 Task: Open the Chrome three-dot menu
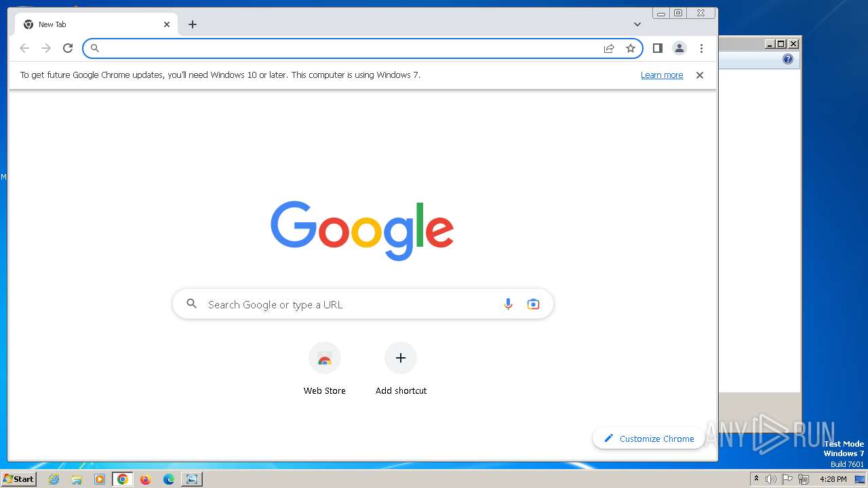pyautogui.click(x=701, y=48)
